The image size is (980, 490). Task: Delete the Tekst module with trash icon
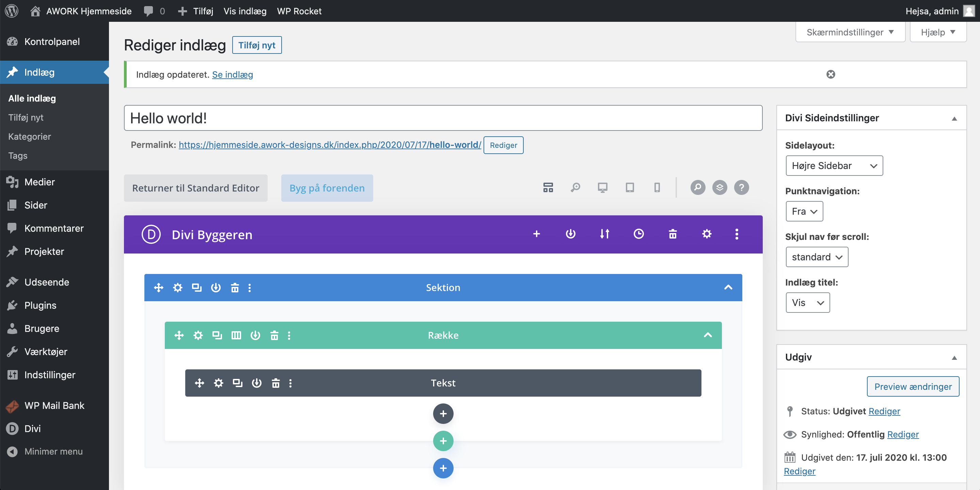(x=275, y=383)
